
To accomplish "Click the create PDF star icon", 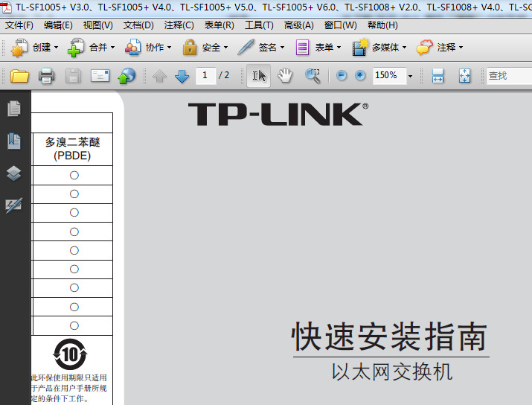I will click(19, 48).
